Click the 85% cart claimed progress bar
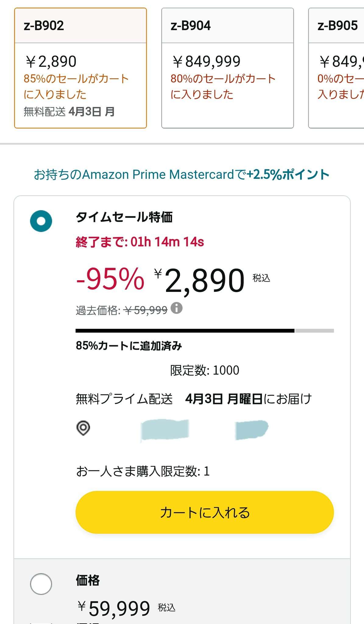Screen dimensions: 364x624 pos(204,331)
